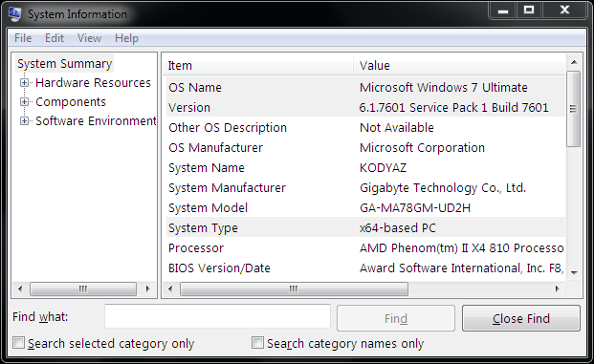594x364 pixels.
Task: Select the System Name row
Action: 365,167
